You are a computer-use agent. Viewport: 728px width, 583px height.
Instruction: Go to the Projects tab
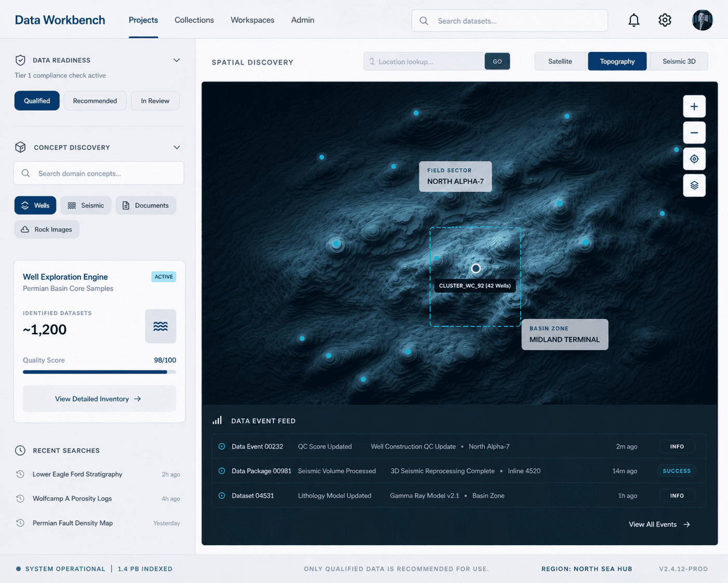pyautogui.click(x=143, y=20)
